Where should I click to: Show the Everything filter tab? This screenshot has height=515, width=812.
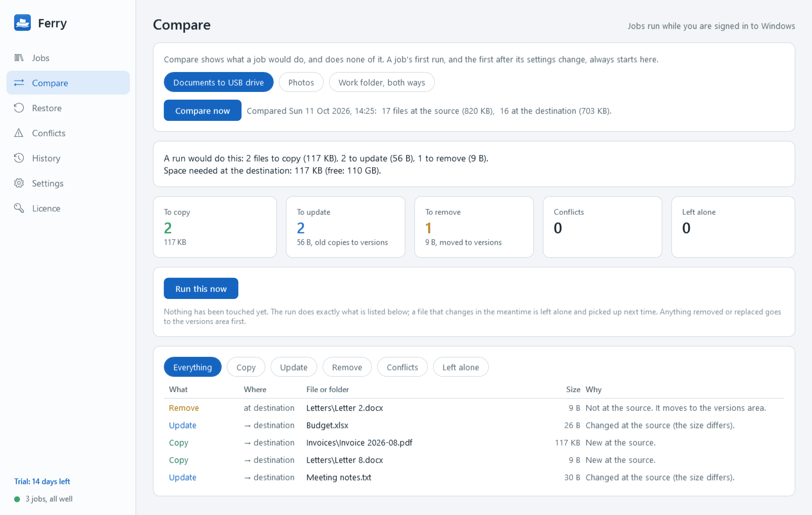(x=192, y=367)
